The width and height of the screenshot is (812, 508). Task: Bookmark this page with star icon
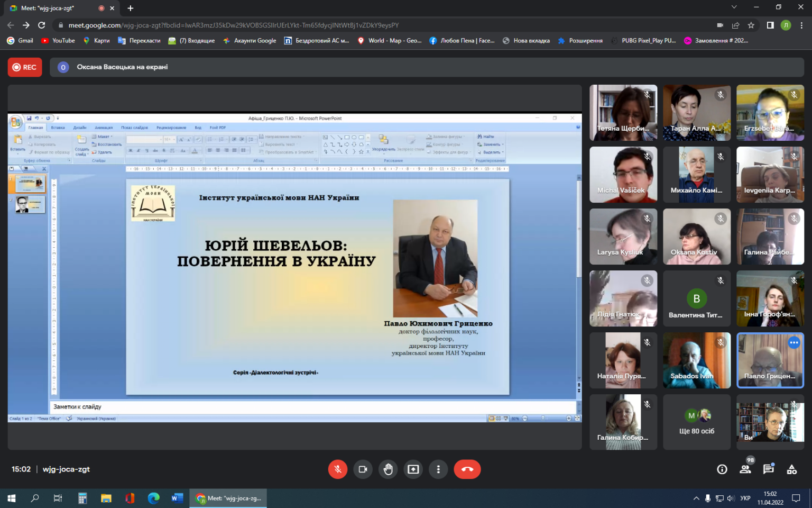coord(751,25)
